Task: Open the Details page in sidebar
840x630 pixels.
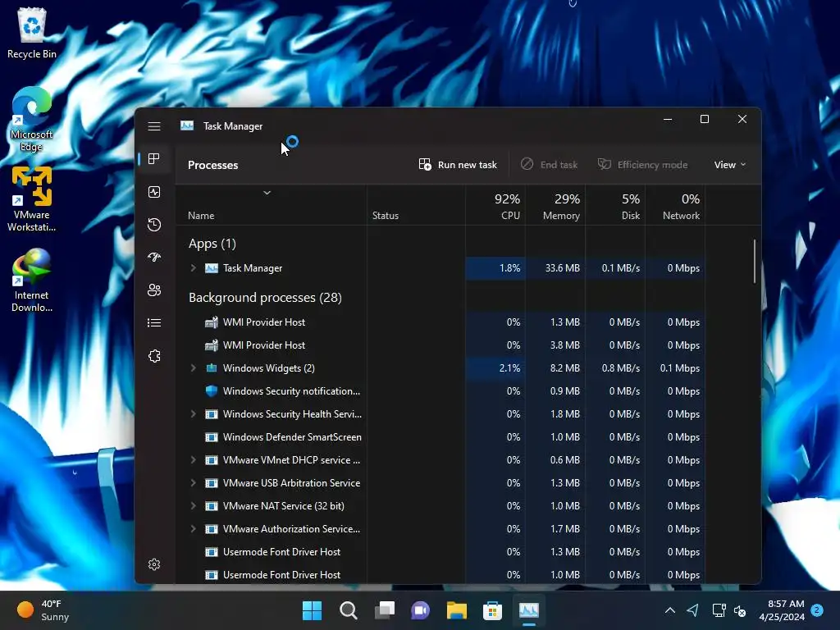Action: click(154, 322)
